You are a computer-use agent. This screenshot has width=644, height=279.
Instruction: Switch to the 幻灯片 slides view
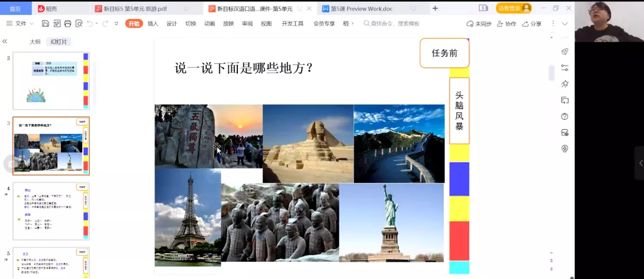tap(59, 42)
